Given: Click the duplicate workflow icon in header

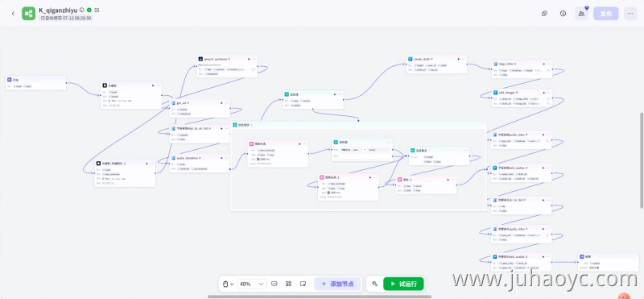Looking at the screenshot, I should 545,14.
